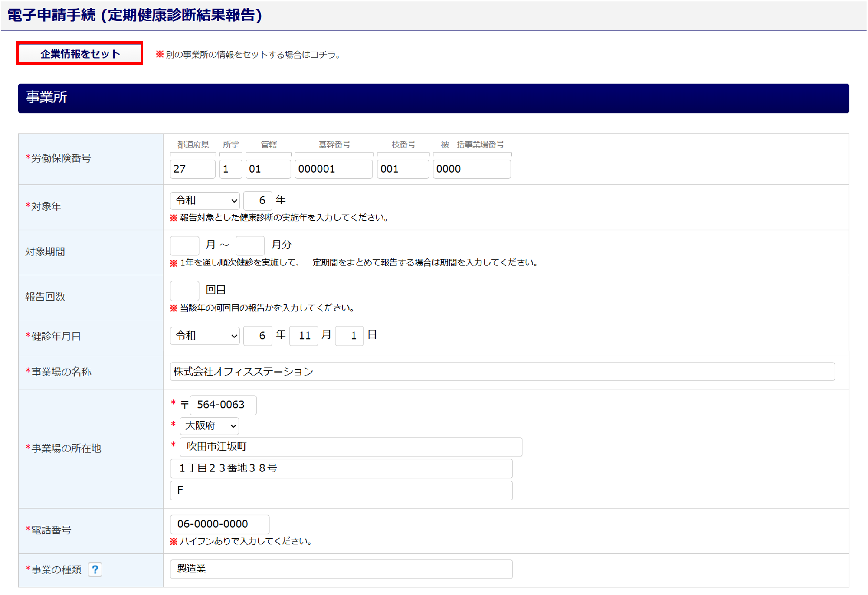
Task: Expand the 大阪府 prefecture dropdown
Action: (210, 426)
